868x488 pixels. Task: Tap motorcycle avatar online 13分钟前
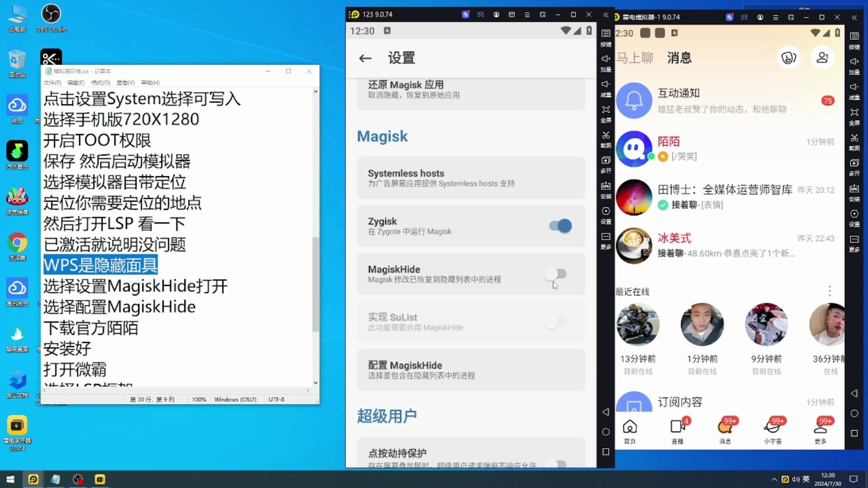(637, 324)
